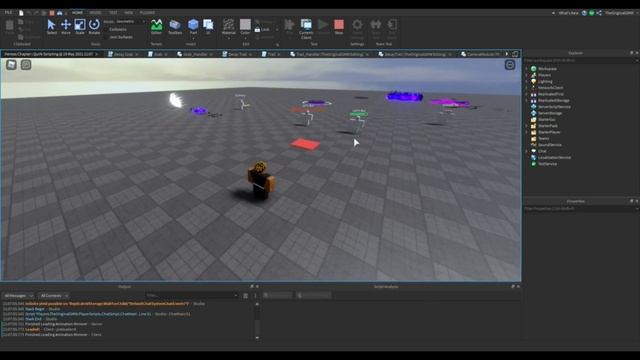Image resolution: width=640 pixels, height=360 pixels.
Task: Toggle the Join Surfaces checkbox
Action: click(107, 37)
